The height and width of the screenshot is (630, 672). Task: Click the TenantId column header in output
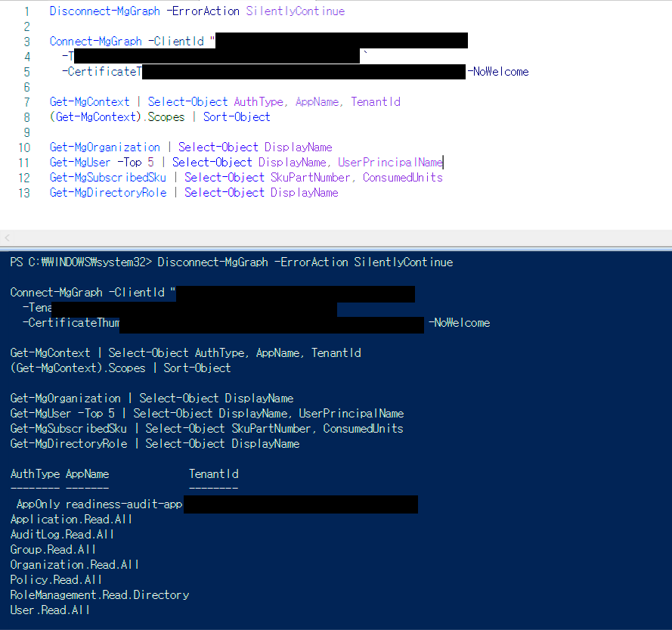click(x=214, y=474)
